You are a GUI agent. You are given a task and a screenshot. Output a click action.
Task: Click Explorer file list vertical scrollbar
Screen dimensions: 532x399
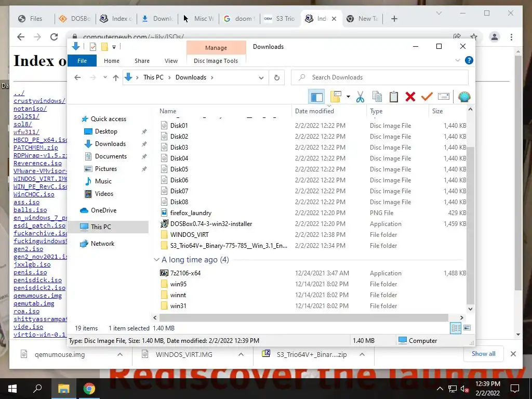[470, 225]
